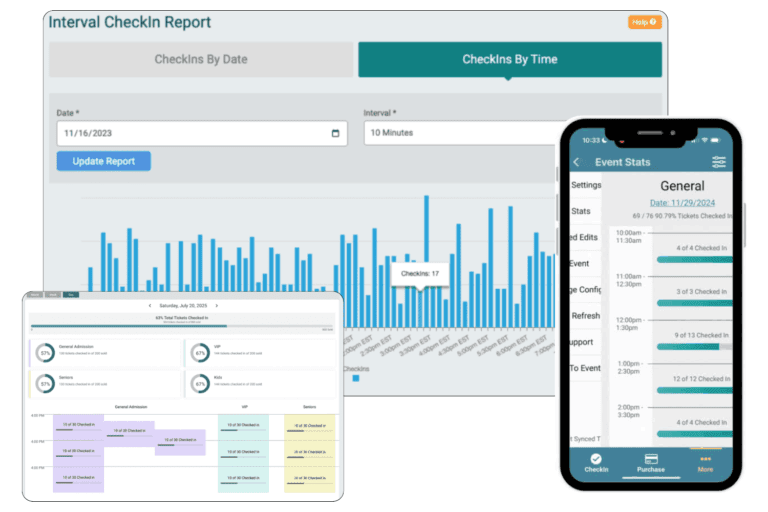The width and height of the screenshot is (768, 512).
Task: Click the Update Report button
Action: point(103,161)
